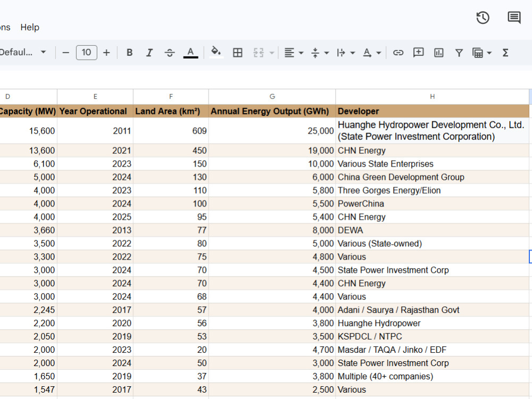Open the Help menu
Screen dimensions: 532x399
tap(30, 27)
